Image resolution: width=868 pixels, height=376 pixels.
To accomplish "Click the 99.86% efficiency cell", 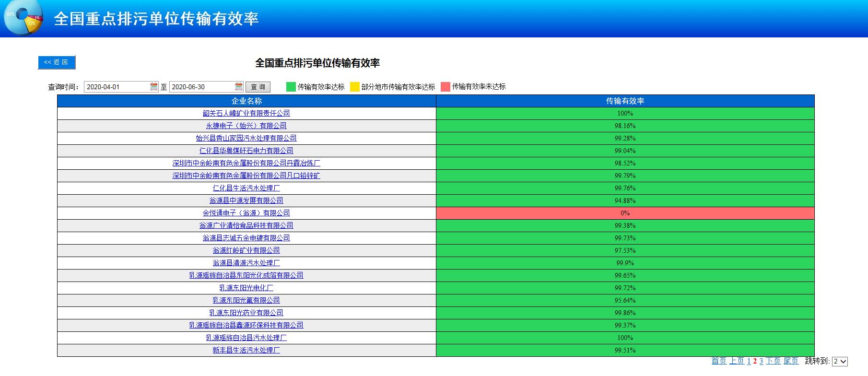I will 625,313.
